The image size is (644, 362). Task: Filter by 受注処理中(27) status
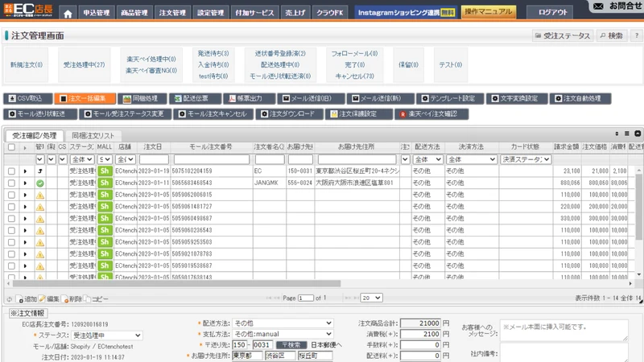tap(85, 65)
